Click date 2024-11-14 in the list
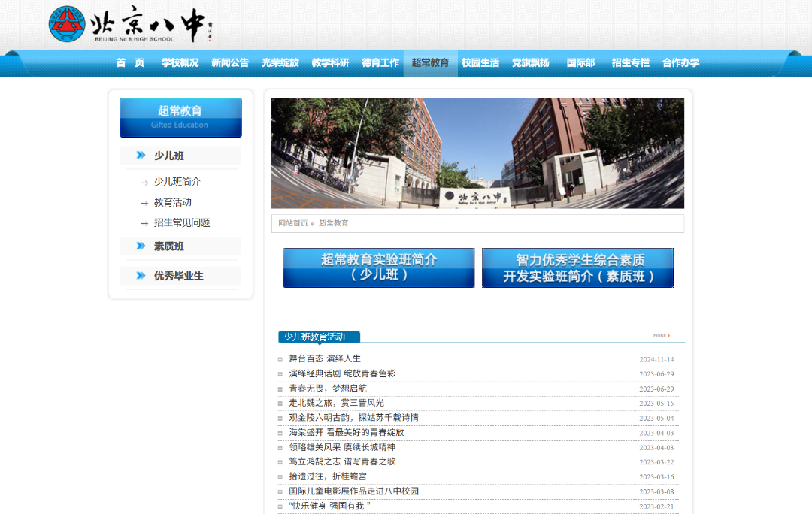 (x=656, y=359)
